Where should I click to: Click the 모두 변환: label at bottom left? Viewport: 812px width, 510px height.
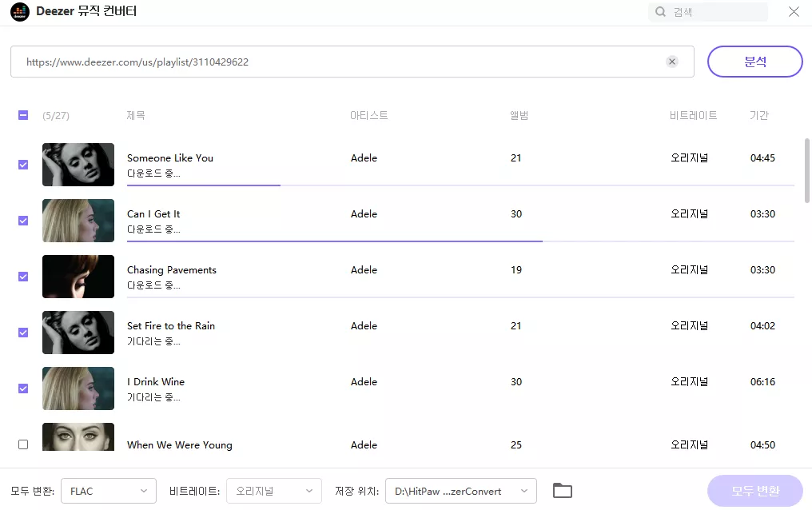(32, 491)
